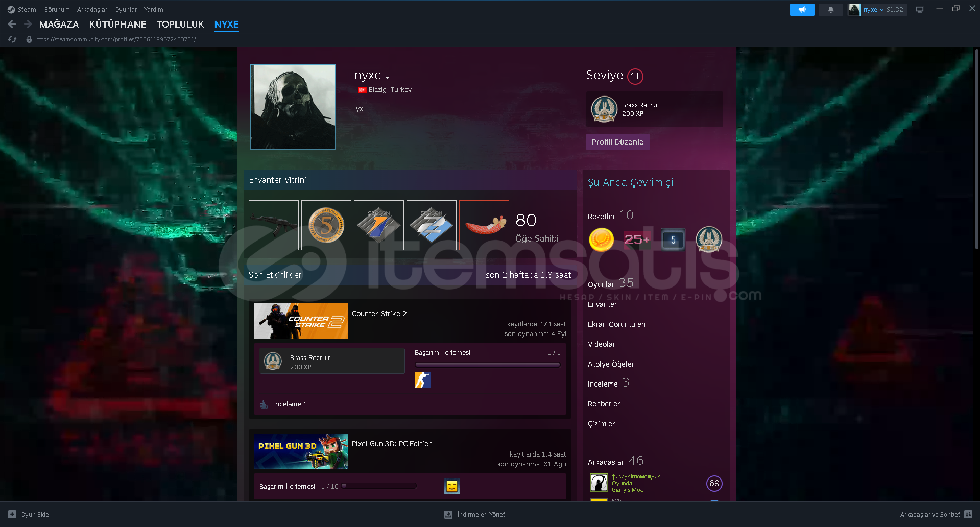Open the Oyunlar 35 link
The image size is (980, 527).
(610, 283)
